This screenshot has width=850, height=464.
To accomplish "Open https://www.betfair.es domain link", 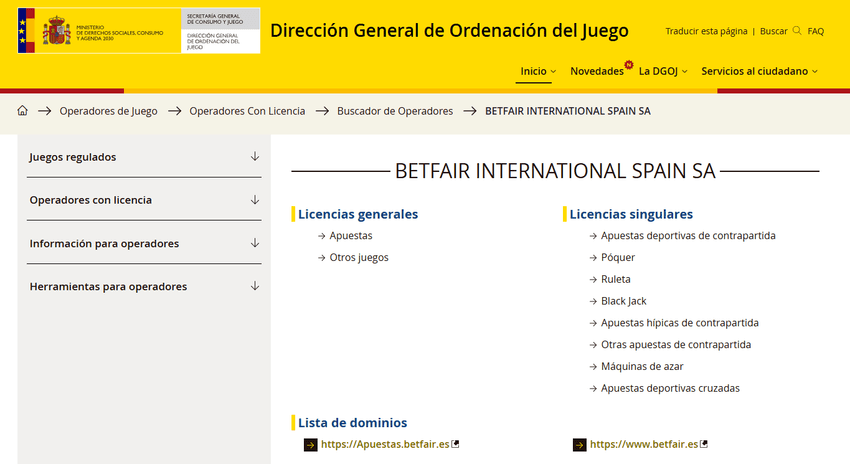I will (x=644, y=444).
